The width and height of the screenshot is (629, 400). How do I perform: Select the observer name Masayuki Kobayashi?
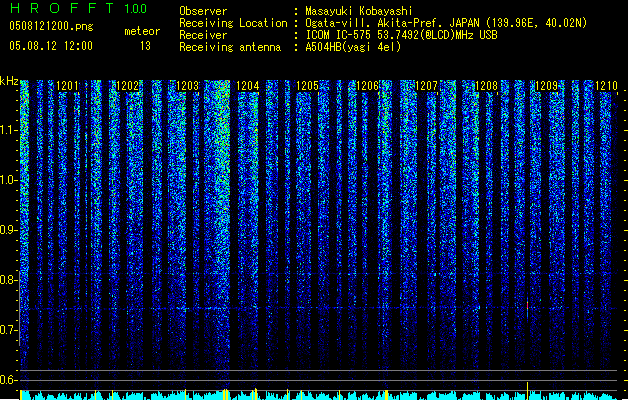pyautogui.click(x=359, y=11)
